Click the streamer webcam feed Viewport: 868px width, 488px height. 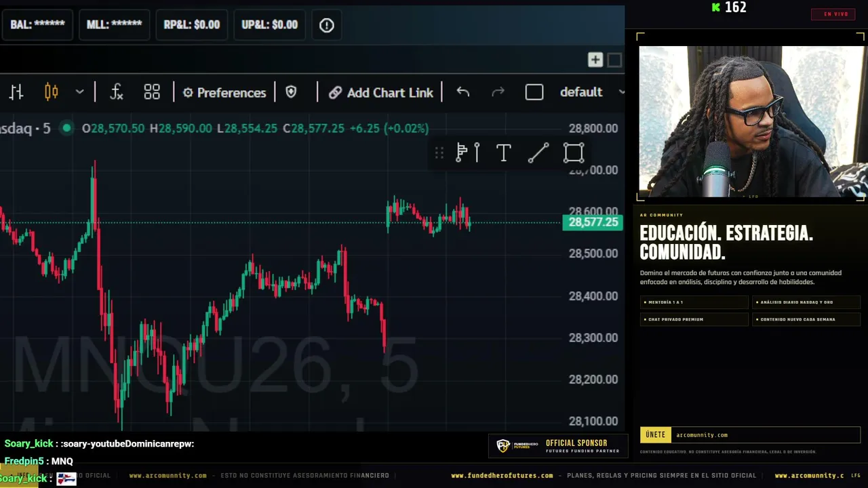click(x=752, y=122)
